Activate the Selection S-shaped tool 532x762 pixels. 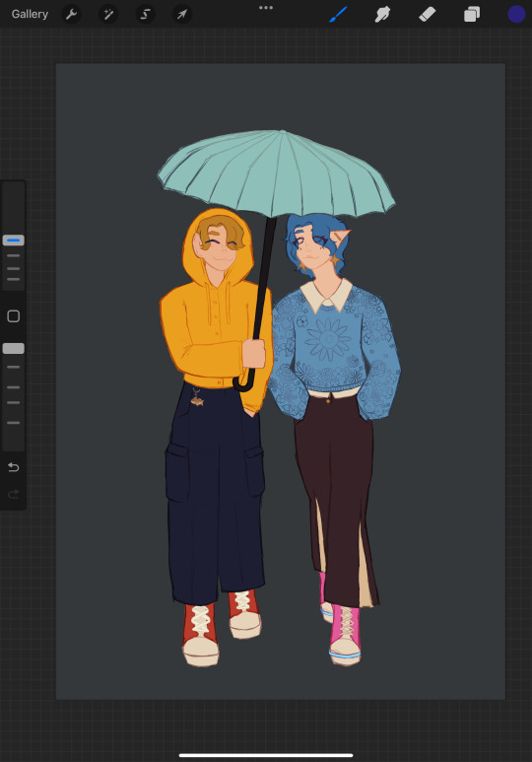pos(145,14)
